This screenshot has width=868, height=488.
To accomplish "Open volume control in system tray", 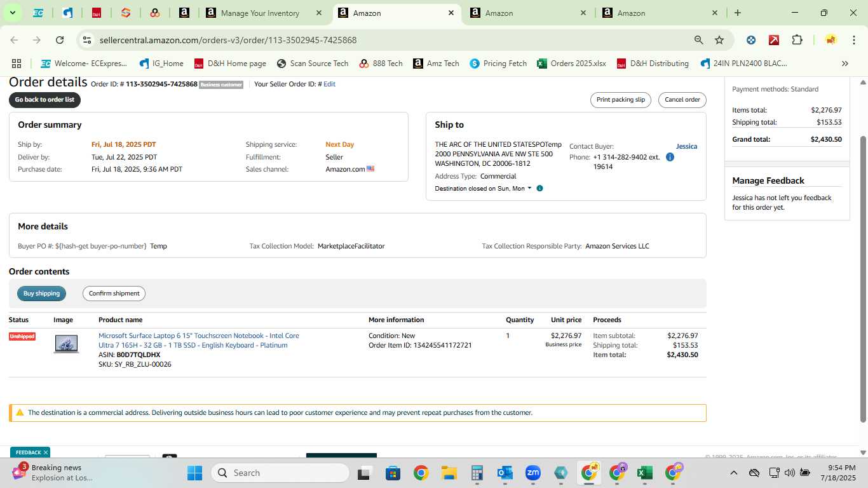I will point(789,473).
